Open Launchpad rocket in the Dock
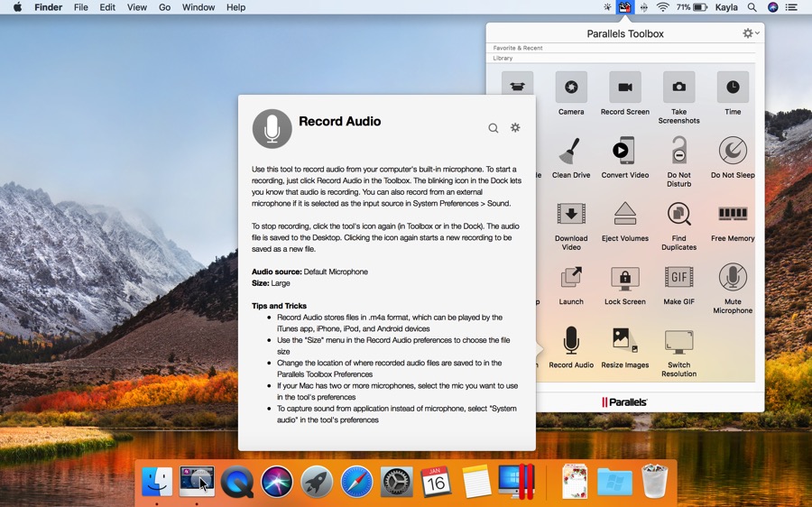This screenshot has width=812, height=507. pyautogui.click(x=317, y=482)
